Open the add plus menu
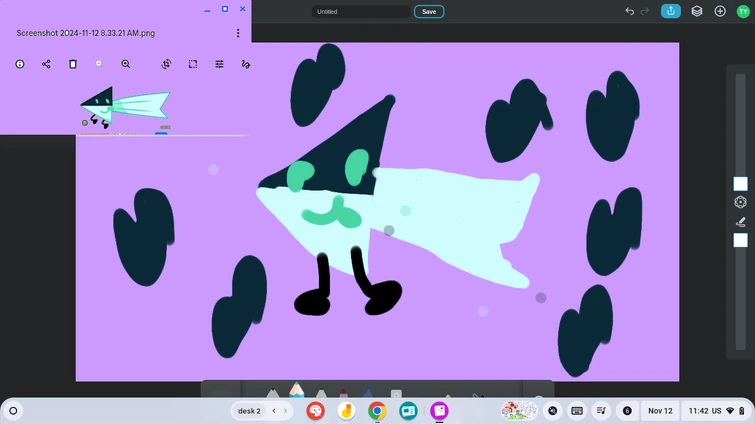 coord(720,11)
